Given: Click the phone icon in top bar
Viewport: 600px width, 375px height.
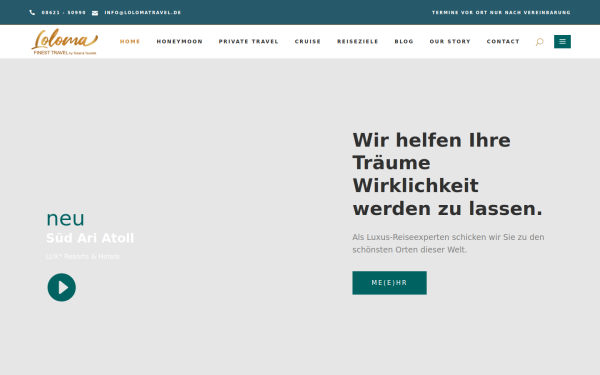Looking at the screenshot, I should (x=32, y=13).
